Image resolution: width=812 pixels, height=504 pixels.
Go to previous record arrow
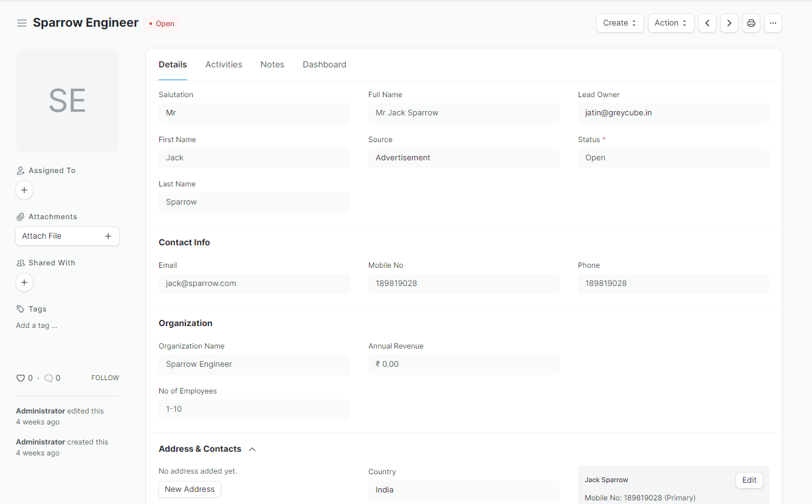707,23
